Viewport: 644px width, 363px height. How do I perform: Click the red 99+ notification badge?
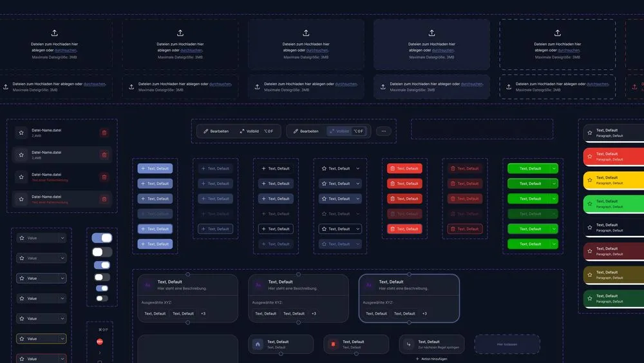tap(100, 342)
